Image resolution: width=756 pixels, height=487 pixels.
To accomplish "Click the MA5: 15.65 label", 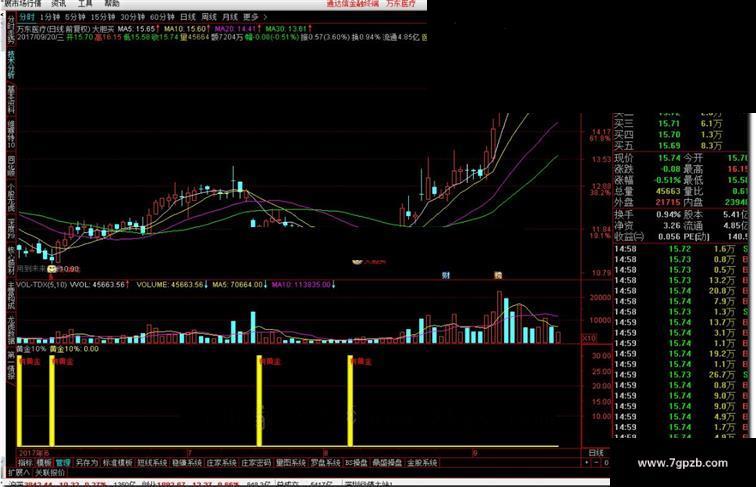I will click(x=138, y=29).
